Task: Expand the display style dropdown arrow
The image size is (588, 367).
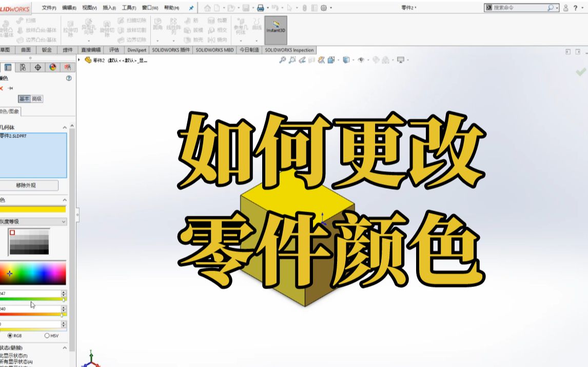Action: pos(353,60)
